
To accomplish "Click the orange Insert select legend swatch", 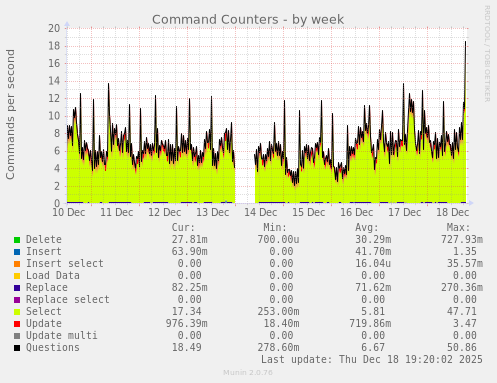I will (17, 264).
